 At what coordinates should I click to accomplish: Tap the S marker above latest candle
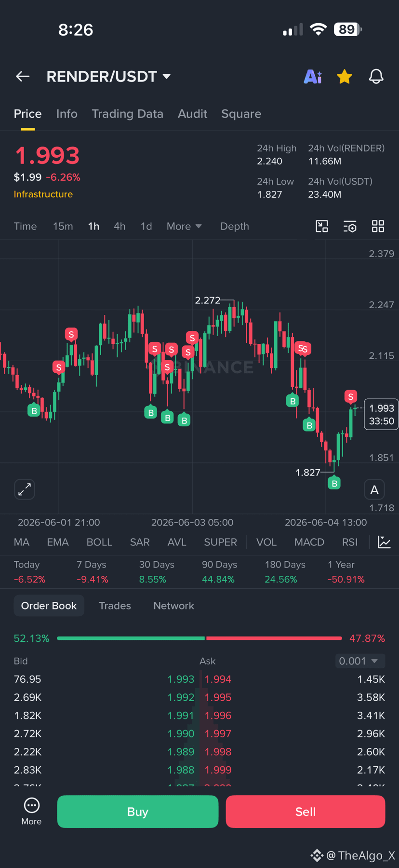(x=351, y=397)
